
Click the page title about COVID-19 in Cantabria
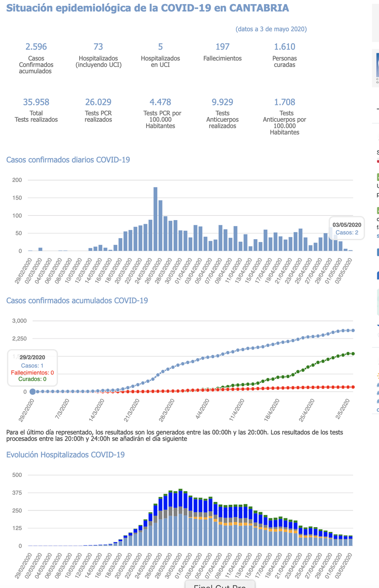click(x=147, y=8)
